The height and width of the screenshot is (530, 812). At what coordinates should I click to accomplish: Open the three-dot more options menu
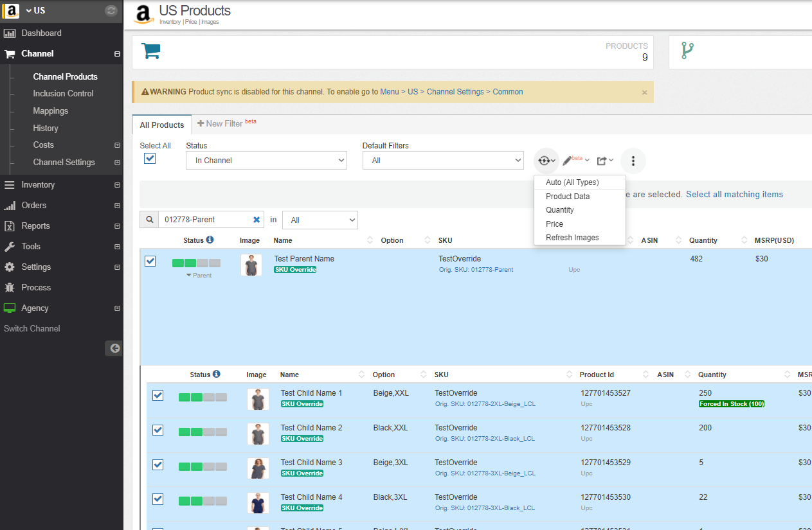click(633, 161)
